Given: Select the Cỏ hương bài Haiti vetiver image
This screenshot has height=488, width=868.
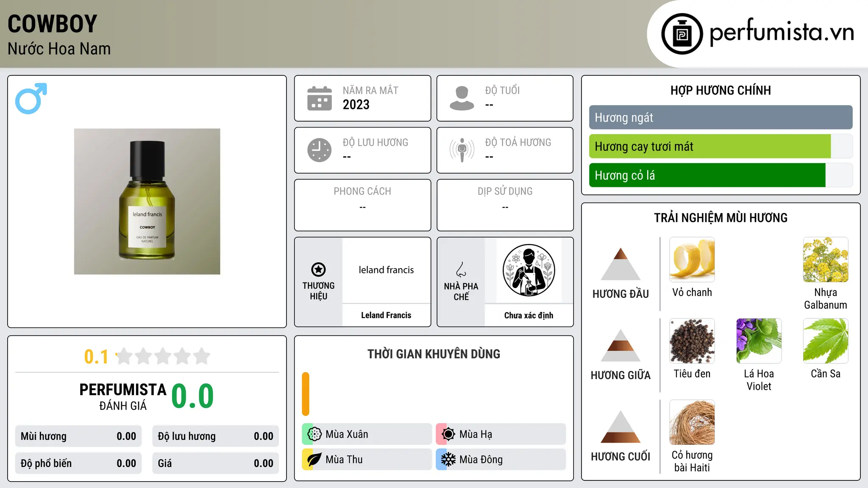Looking at the screenshot, I should coord(692,422).
